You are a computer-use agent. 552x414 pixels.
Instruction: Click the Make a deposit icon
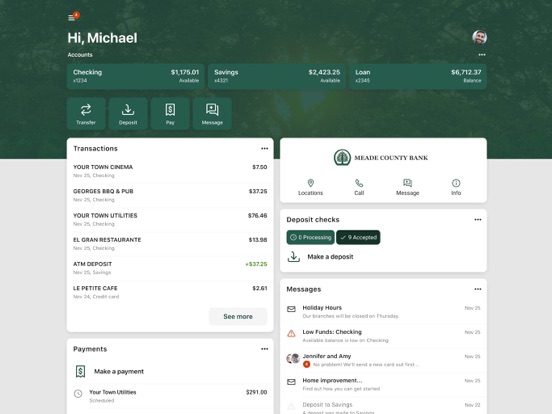pyautogui.click(x=294, y=257)
